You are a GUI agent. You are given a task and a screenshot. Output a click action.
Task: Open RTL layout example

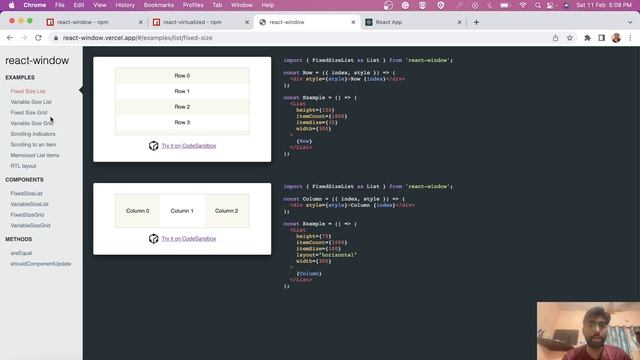point(23,166)
